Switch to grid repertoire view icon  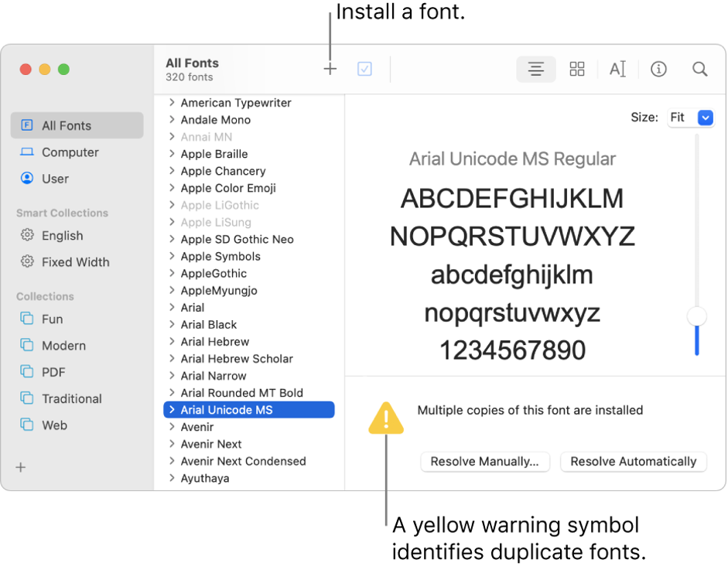[x=577, y=70]
